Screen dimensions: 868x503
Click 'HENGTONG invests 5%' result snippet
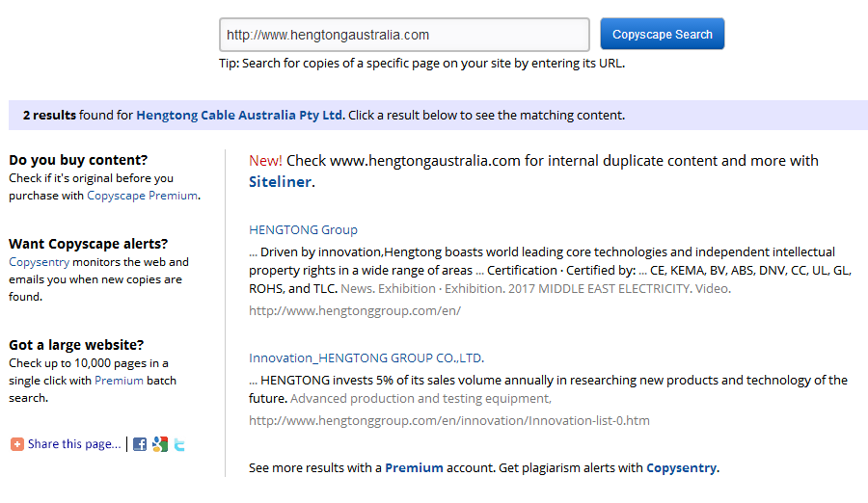[548, 389]
